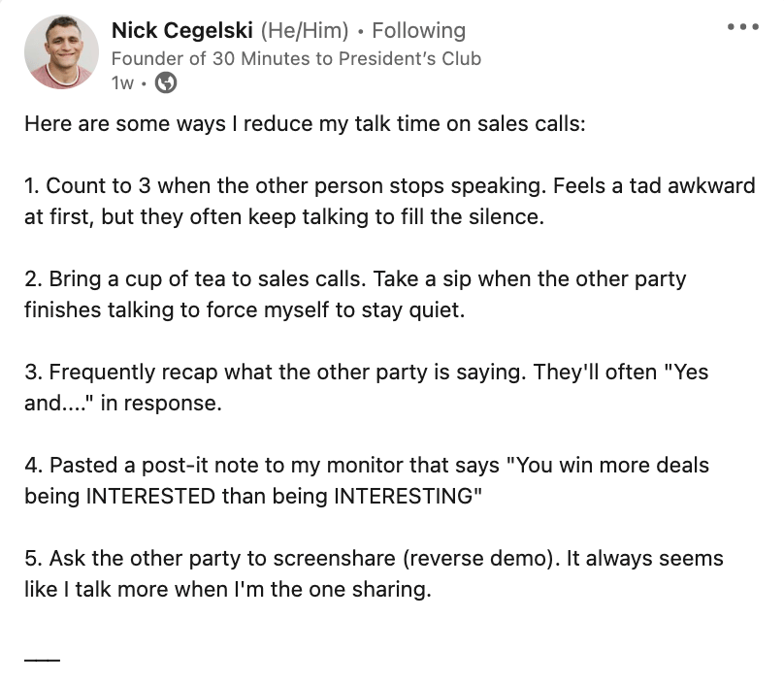
Task: Open the three-dot post options menu
Action: (742, 27)
